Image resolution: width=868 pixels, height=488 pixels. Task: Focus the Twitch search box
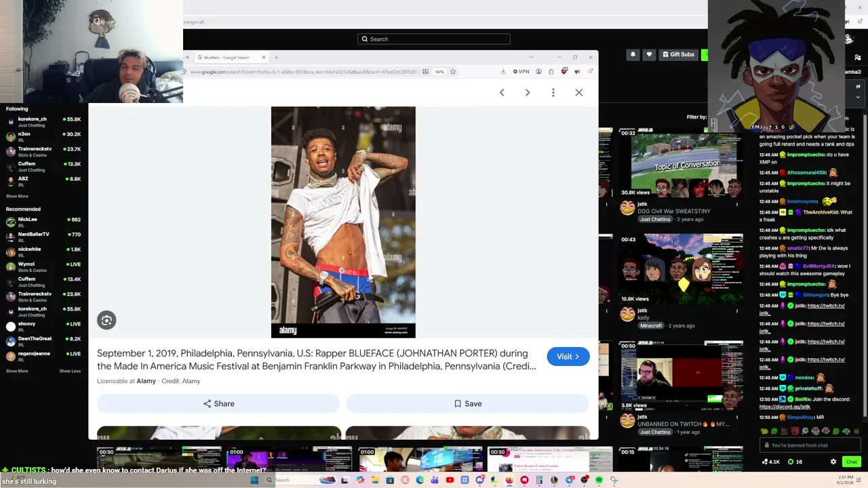[x=434, y=39]
